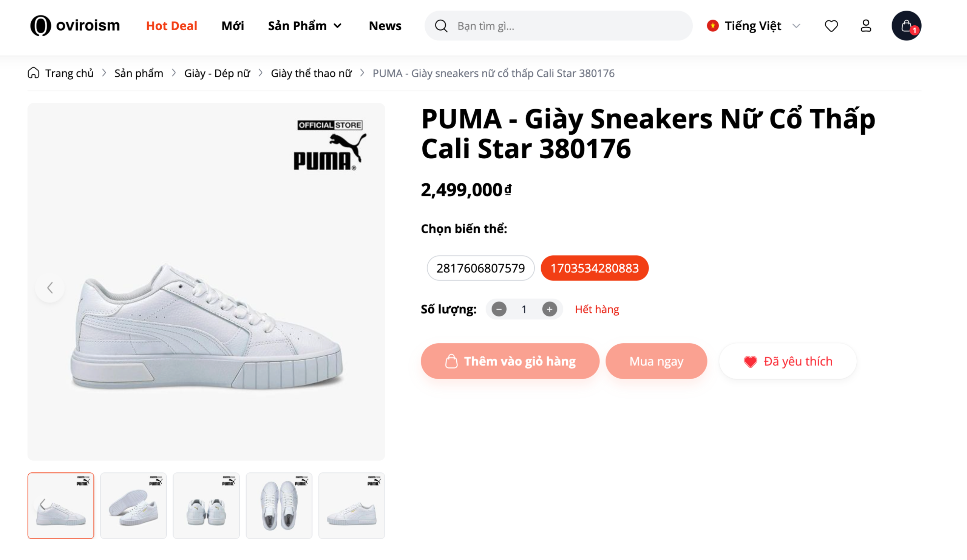
Task: Increase quantity with plus button
Action: [550, 309]
